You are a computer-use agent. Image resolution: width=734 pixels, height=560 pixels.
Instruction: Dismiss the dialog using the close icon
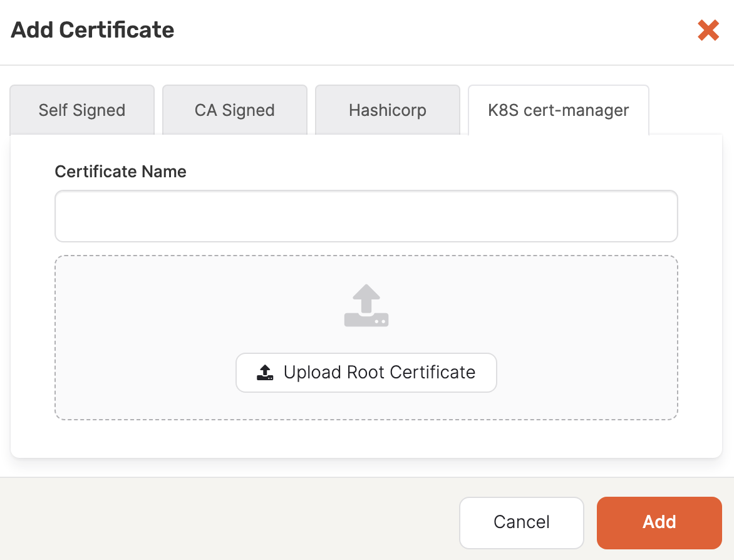click(x=708, y=30)
